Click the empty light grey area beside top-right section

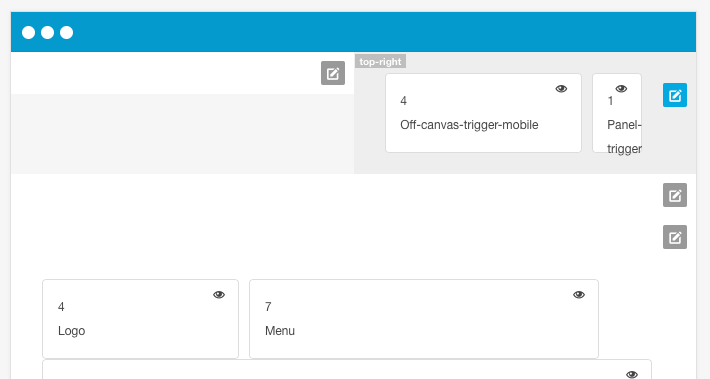pyautogui.click(x=182, y=134)
